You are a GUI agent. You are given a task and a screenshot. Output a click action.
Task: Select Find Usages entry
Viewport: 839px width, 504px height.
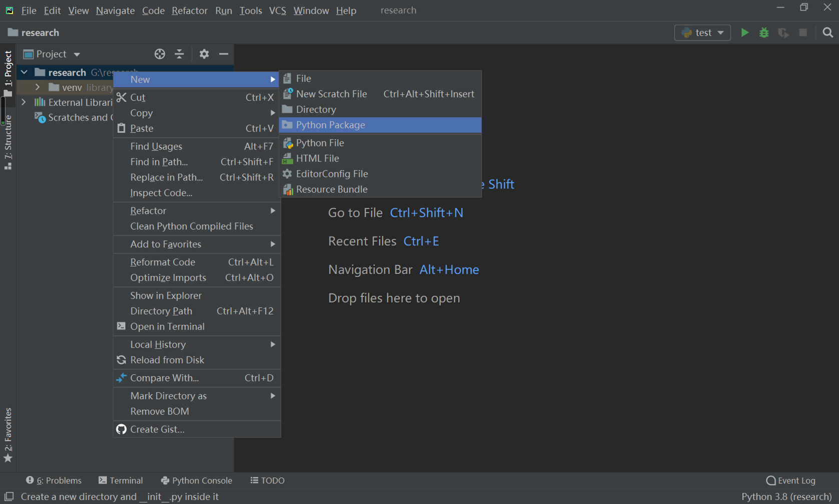click(x=197, y=146)
